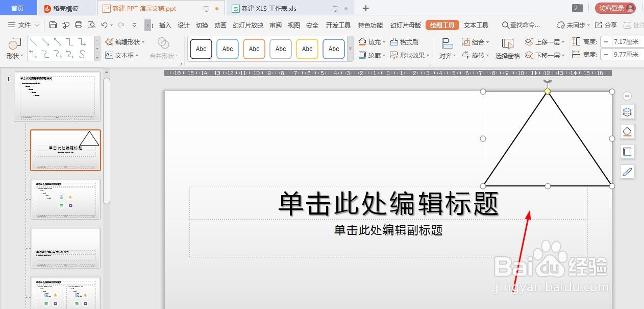644x309 pixels.
Task: Click the Print icon in quick access toolbar
Action: [x=78, y=24]
